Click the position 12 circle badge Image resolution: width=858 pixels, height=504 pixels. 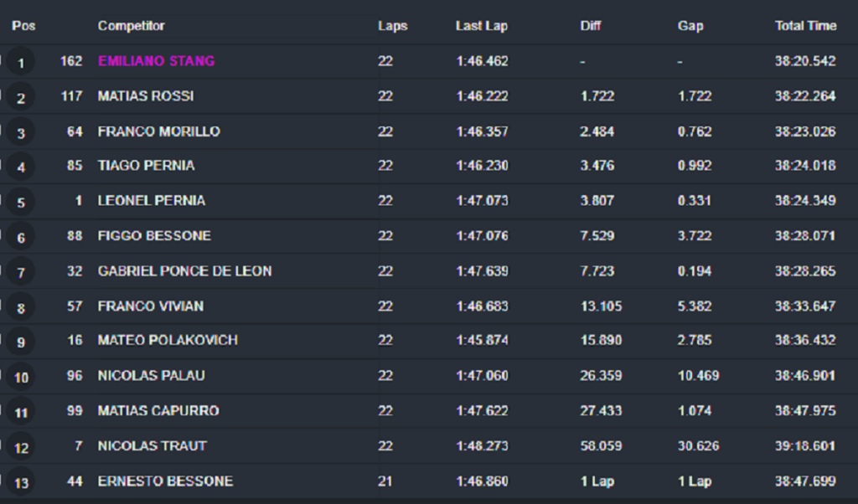[21, 447]
